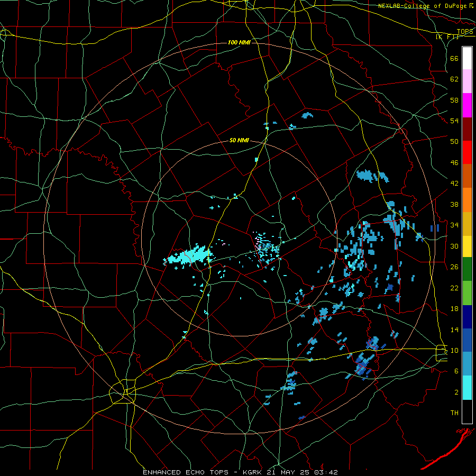Click the large solid cyan echo mass
Screen dimensions: 476x476
[x=190, y=255]
